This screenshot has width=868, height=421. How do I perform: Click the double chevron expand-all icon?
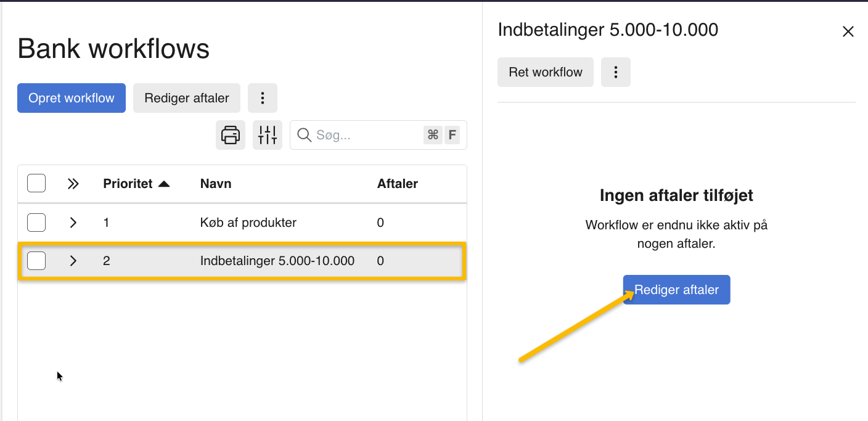[73, 184]
